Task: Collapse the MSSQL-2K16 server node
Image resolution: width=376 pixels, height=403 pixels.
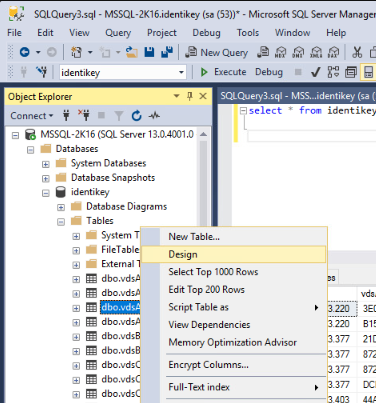Action: tap(15, 135)
